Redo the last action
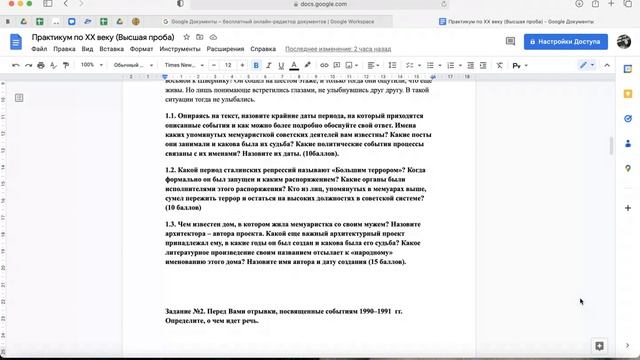Screen dimensions: 640x360 click(x=28, y=65)
